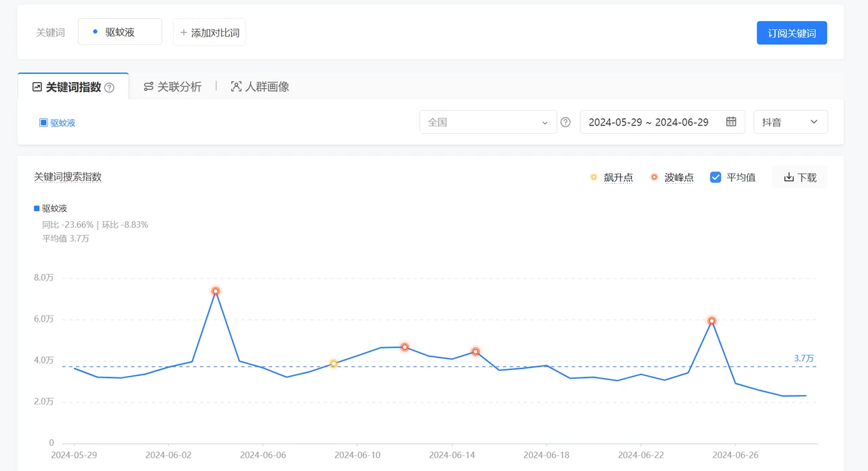
Task: Click the blue color swatch next to 驱蚊液 legend
Action: [37, 208]
